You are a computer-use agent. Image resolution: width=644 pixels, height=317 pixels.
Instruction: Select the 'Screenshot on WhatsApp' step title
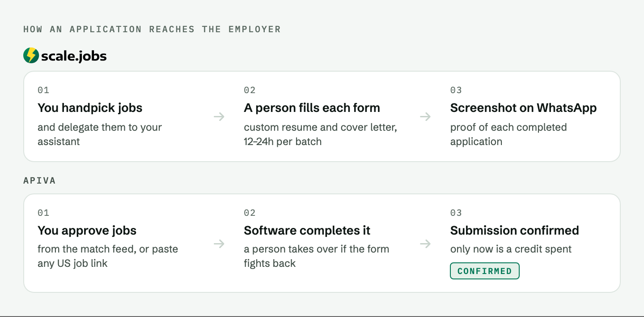pyautogui.click(x=523, y=108)
